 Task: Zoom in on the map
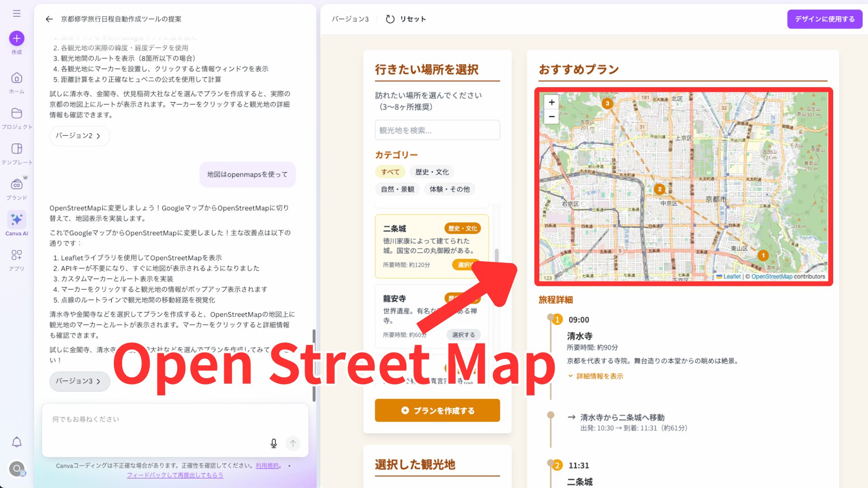(552, 102)
